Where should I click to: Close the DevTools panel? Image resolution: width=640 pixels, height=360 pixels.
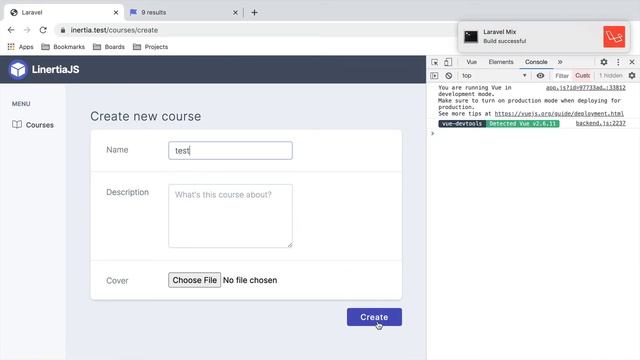click(x=632, y=62)
